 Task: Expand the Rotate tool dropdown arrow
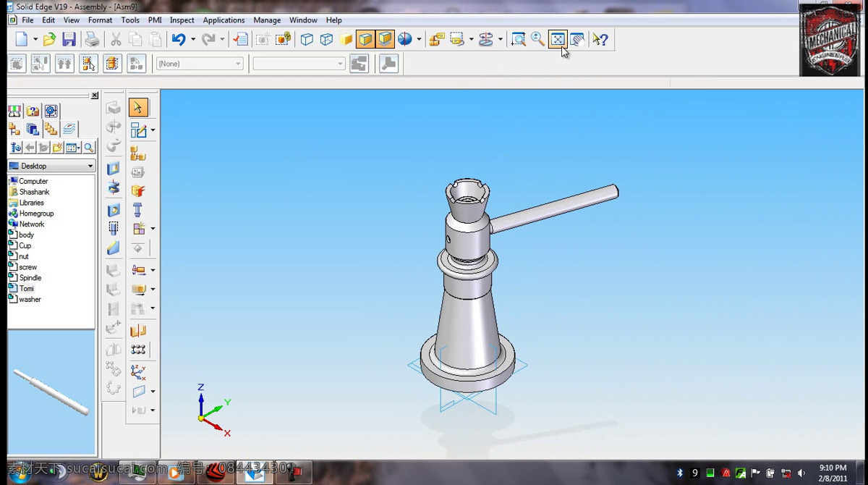(x=501, y=39)
